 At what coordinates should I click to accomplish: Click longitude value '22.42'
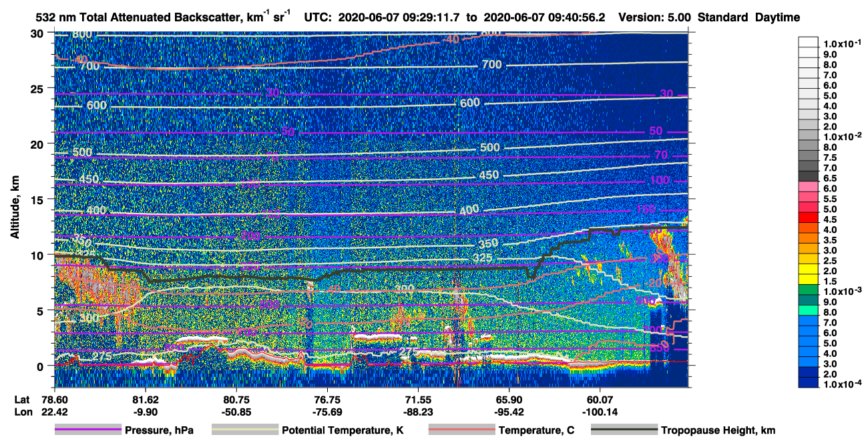(55, 412)
